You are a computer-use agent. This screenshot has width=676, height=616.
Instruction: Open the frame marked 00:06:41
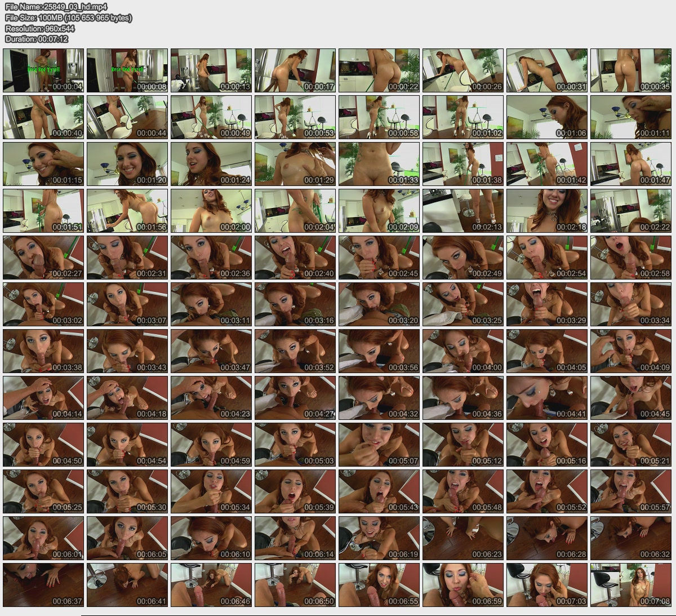click(x=127, y=585)
